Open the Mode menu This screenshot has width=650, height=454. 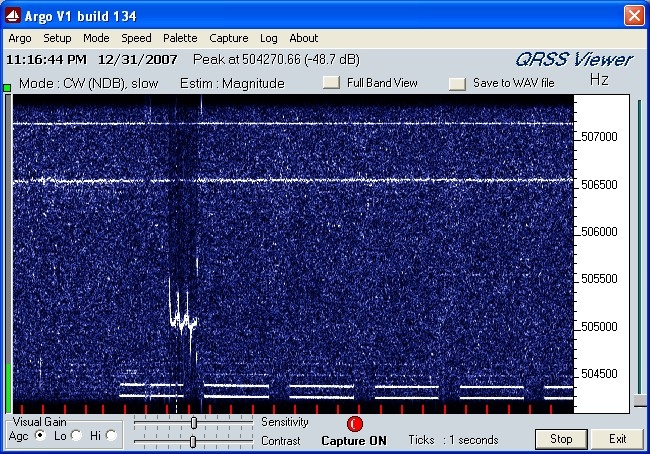[96, 38]
